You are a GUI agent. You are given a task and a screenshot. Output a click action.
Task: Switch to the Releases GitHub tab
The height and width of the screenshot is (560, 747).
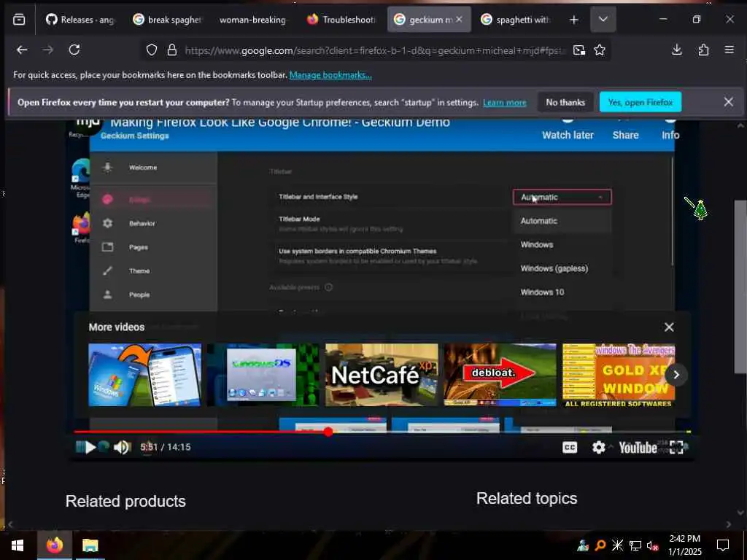pos(80,20)
